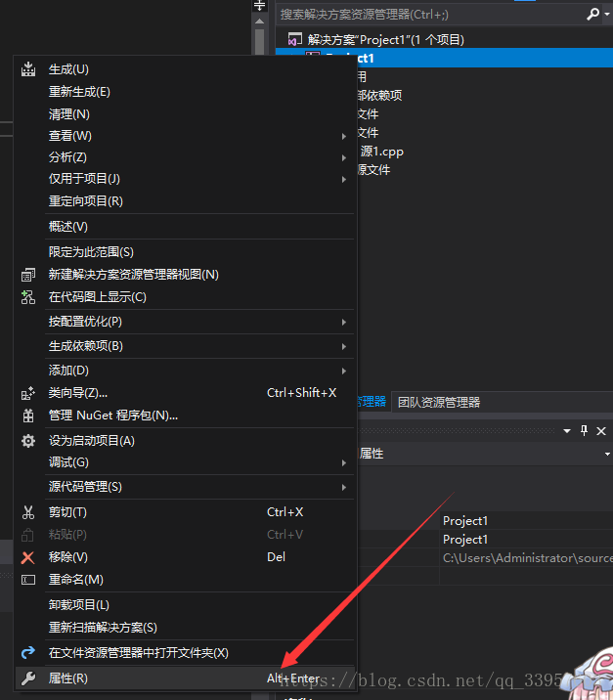Click the red X Remove icon
The image size is (613, 700).
coord(27,557)
